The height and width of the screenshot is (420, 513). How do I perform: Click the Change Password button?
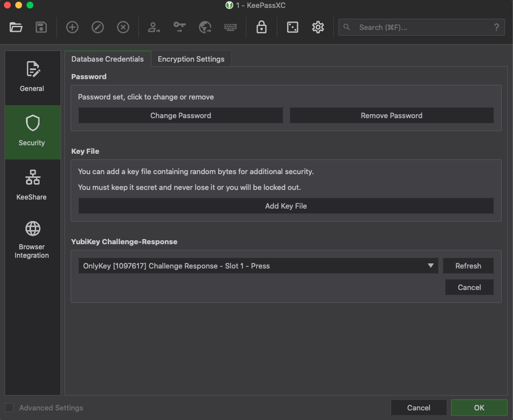[x=181, y=115]
